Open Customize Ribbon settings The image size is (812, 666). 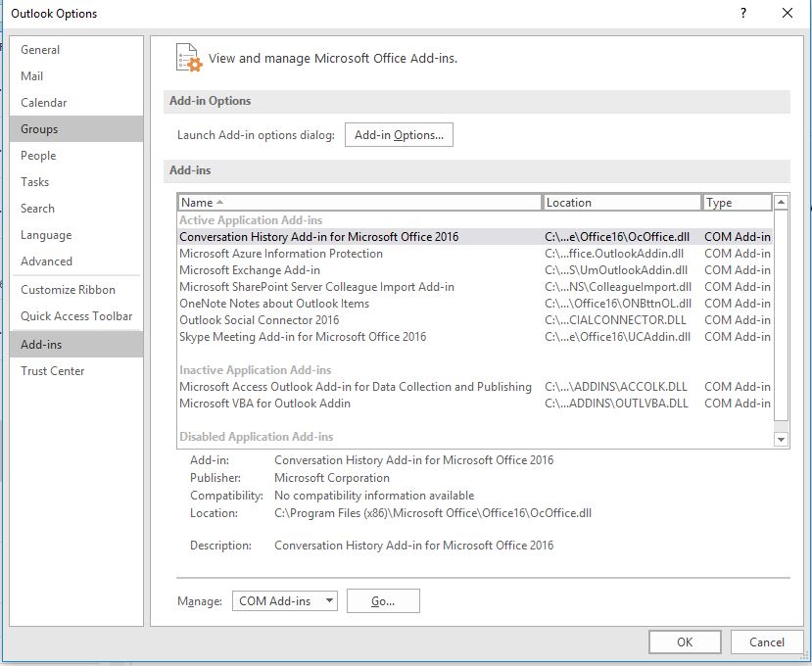pos(76,290)
